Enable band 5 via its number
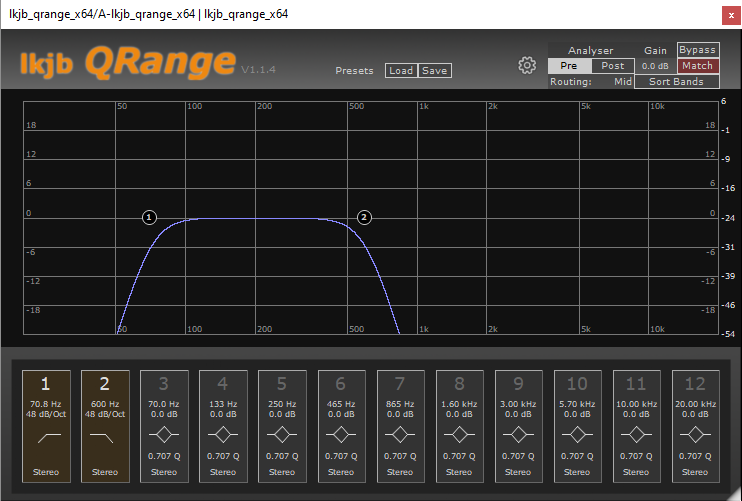This screenshot has width=742, height=501. pos(282,384)
